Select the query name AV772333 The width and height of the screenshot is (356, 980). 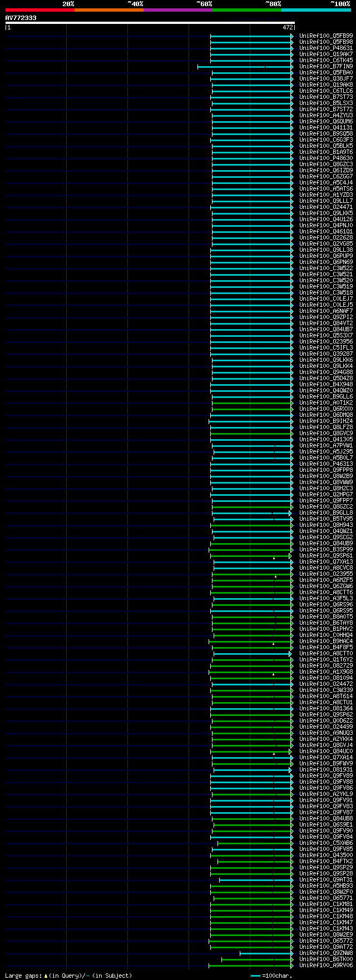click(x=21, y=18)
